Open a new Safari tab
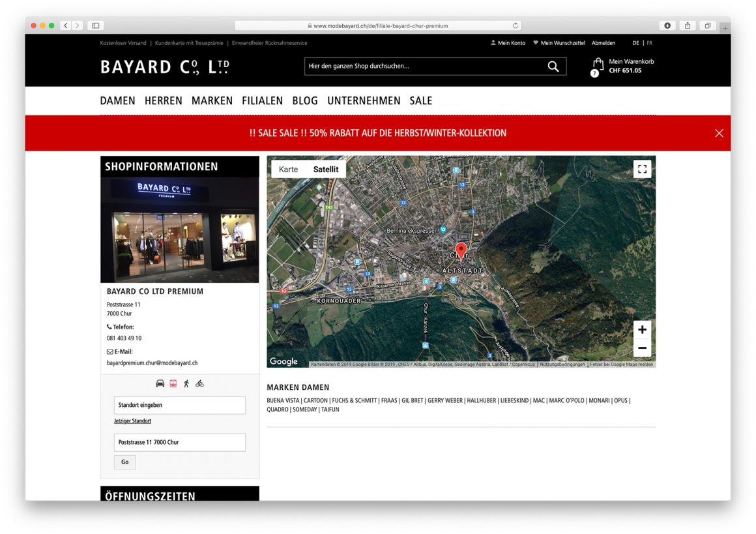The width and height of the screenshot is (756, 534). 725,29
